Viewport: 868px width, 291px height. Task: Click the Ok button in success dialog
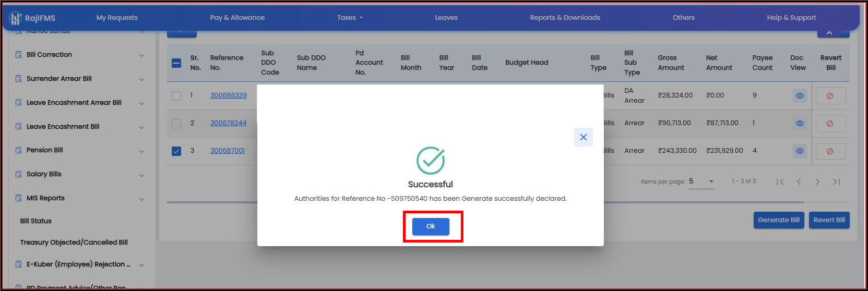point(431,226)
